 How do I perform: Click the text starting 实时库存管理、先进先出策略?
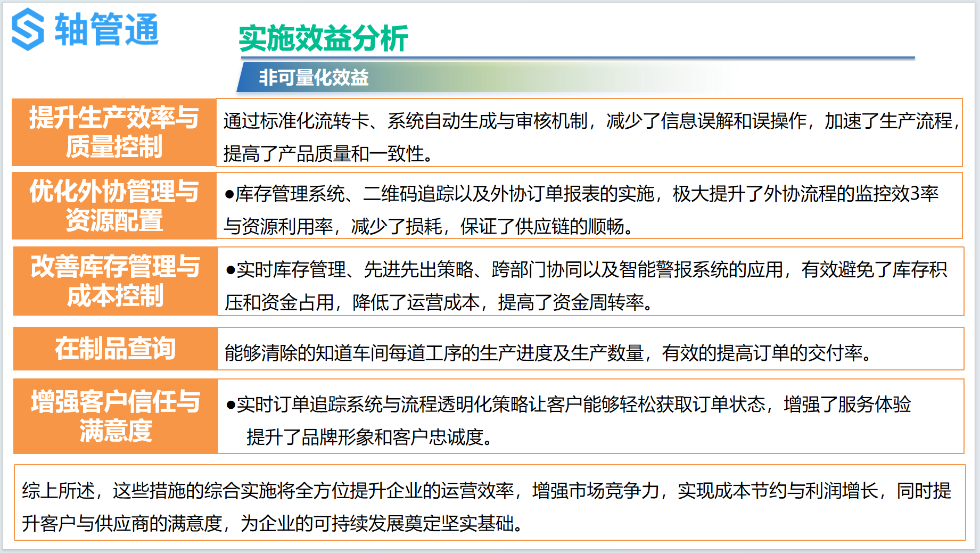(x=586, y=269)
